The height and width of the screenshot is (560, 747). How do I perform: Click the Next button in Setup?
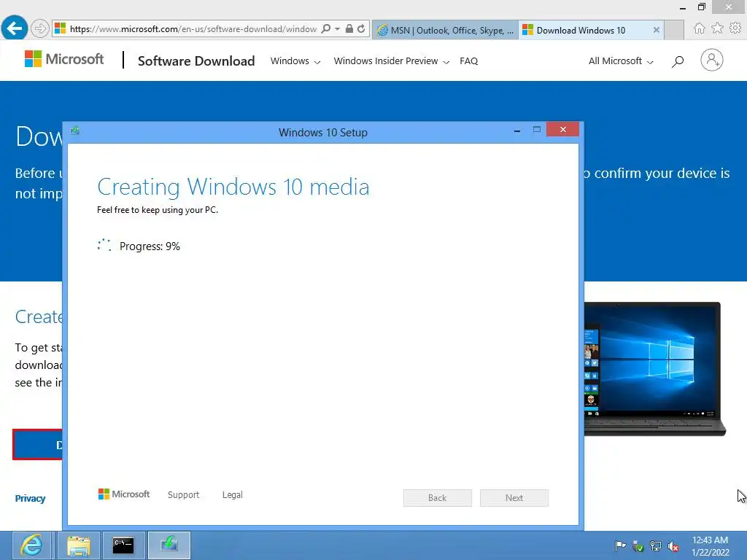(x=514, y=497)
